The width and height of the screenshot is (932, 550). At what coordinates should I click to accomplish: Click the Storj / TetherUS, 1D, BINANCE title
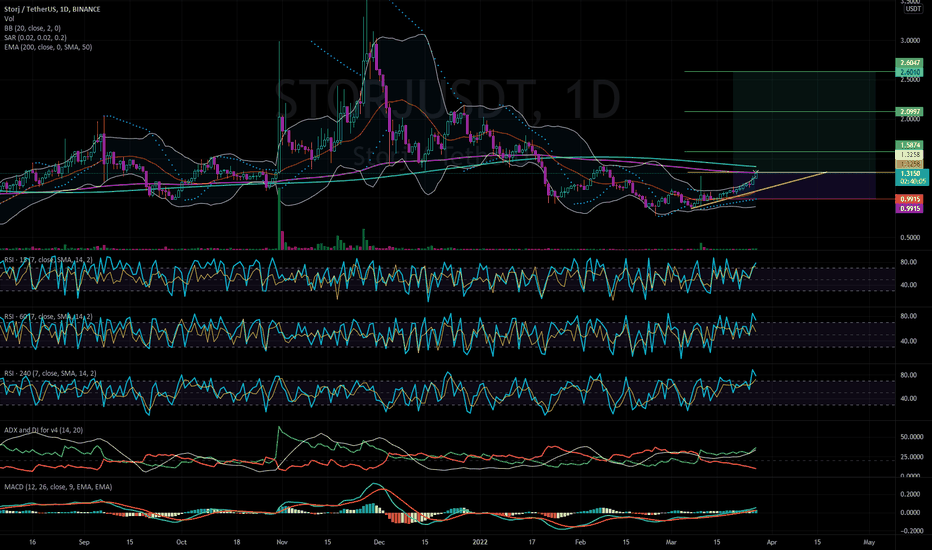(52, 9)
